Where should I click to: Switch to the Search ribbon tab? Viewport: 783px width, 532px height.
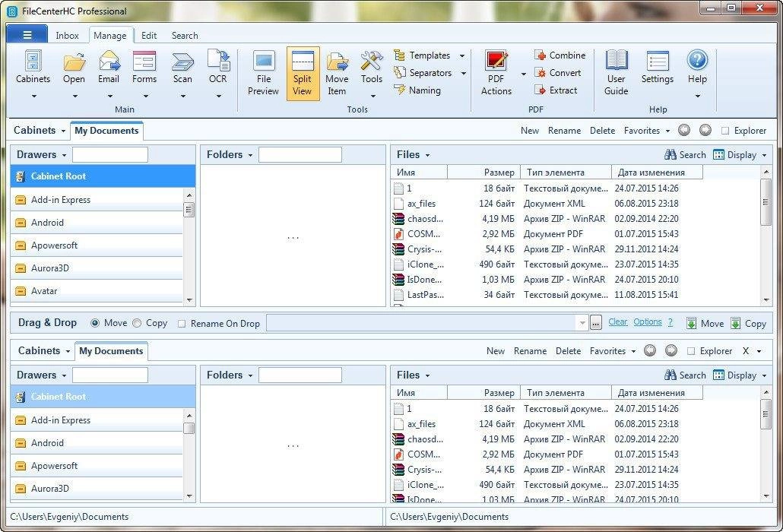pyautogui.click(x=185, y=36)
